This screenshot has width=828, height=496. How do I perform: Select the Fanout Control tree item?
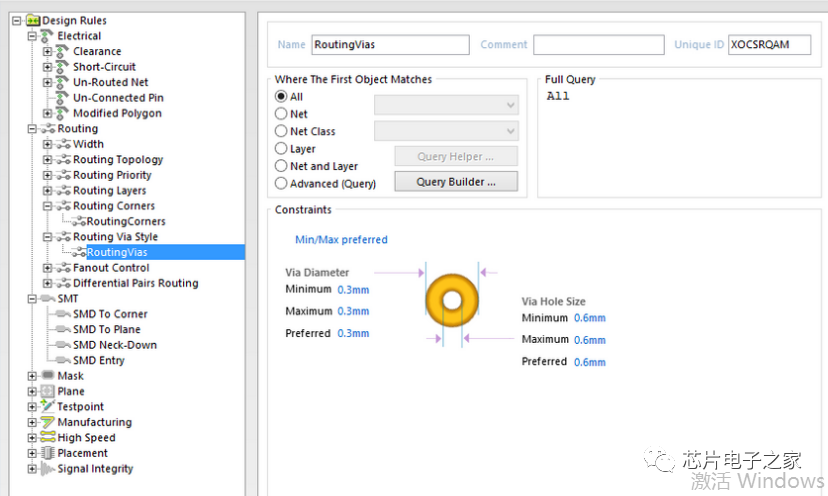coord(111,268)
